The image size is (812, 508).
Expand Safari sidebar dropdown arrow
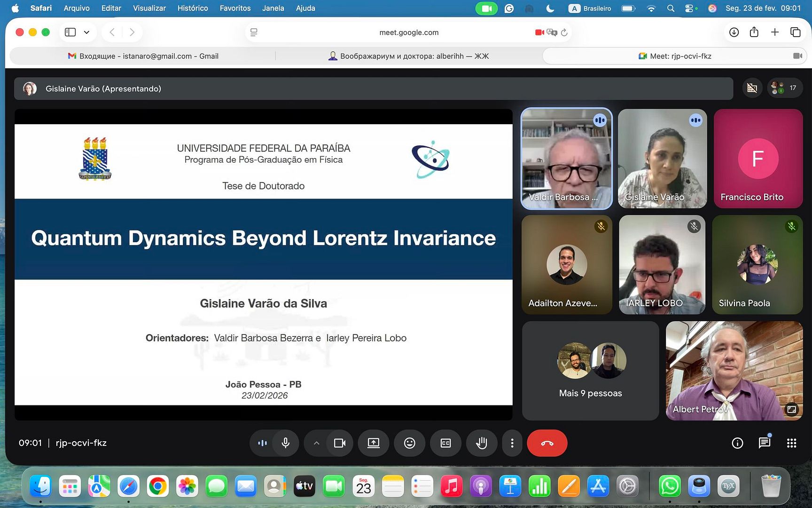coord(86,32)
